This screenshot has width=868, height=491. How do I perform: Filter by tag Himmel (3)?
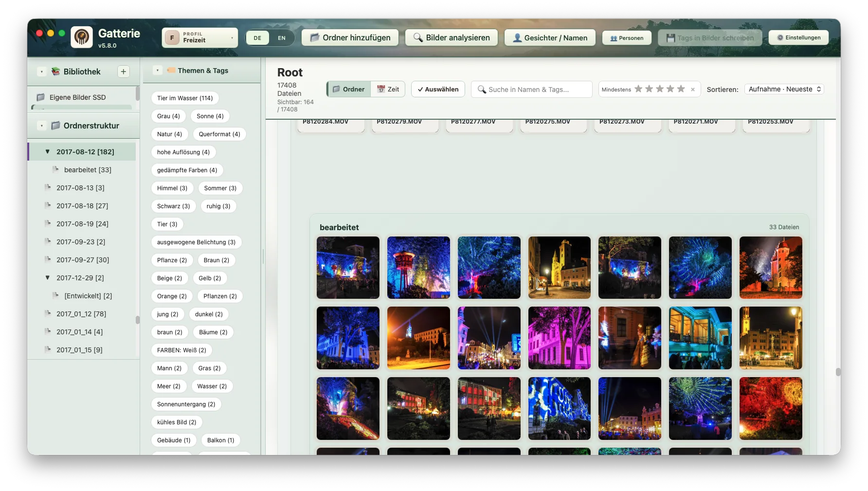coord(172,188)
